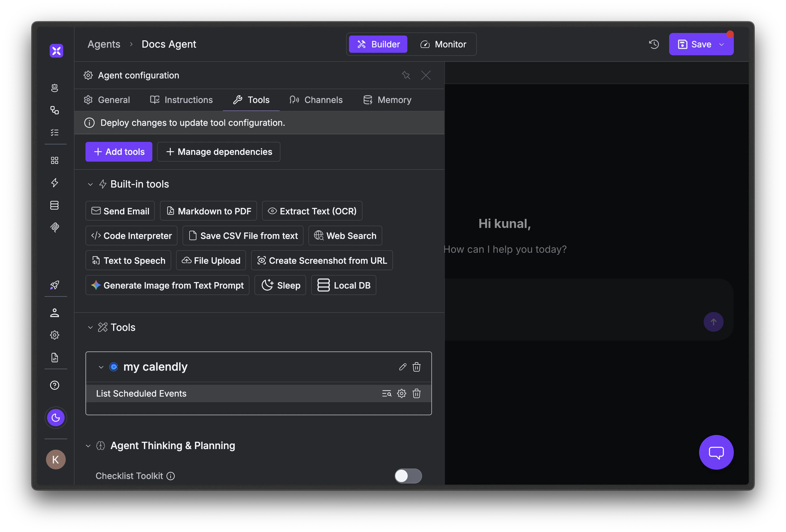
Task: Open the workflows icon in sidebar
Action: pos(55,110)
